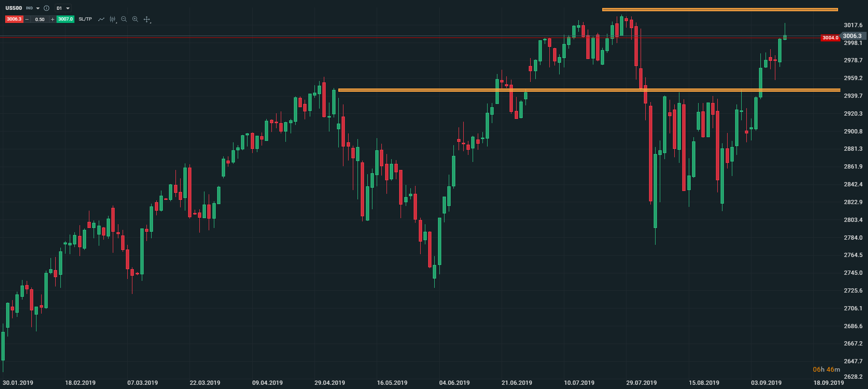The image size is (868, 389).
Task: Open the US500 instrument info icon
Action: 46,8
